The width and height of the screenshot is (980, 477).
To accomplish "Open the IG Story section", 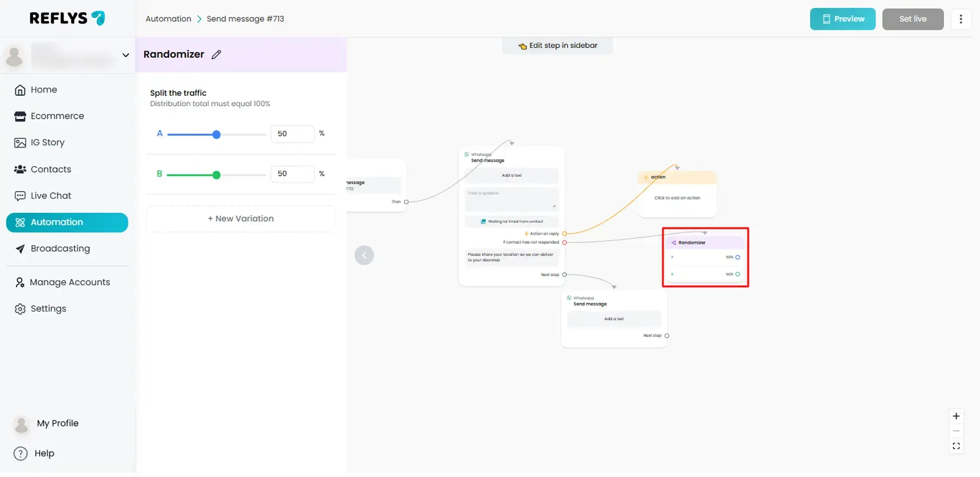I will point(47,143).
